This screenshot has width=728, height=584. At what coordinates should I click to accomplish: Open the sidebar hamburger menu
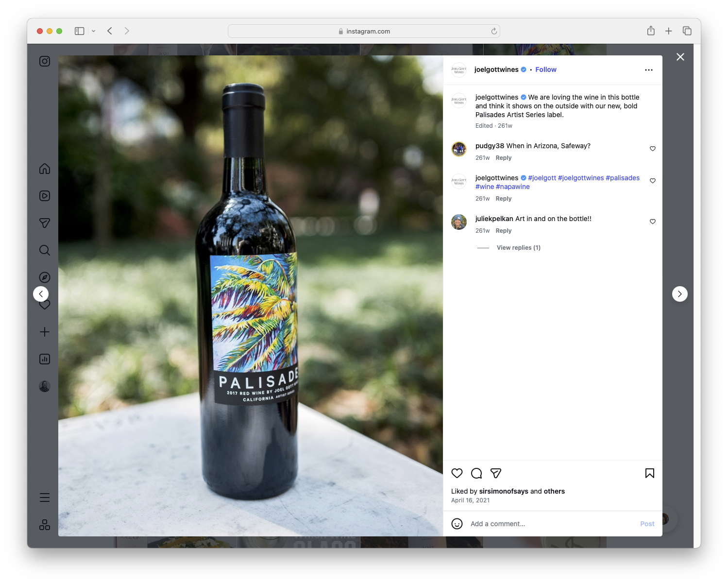click(x=44, y=497)
